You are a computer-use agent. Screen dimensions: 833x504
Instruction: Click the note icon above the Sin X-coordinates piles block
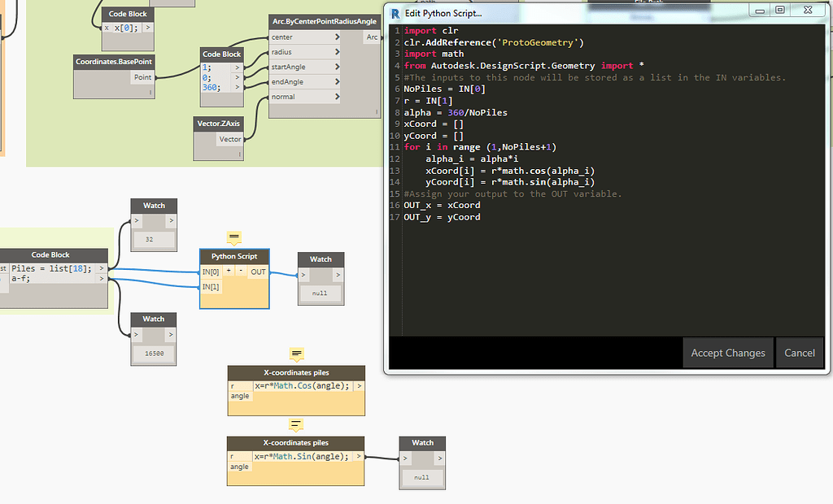coord(296,425)
